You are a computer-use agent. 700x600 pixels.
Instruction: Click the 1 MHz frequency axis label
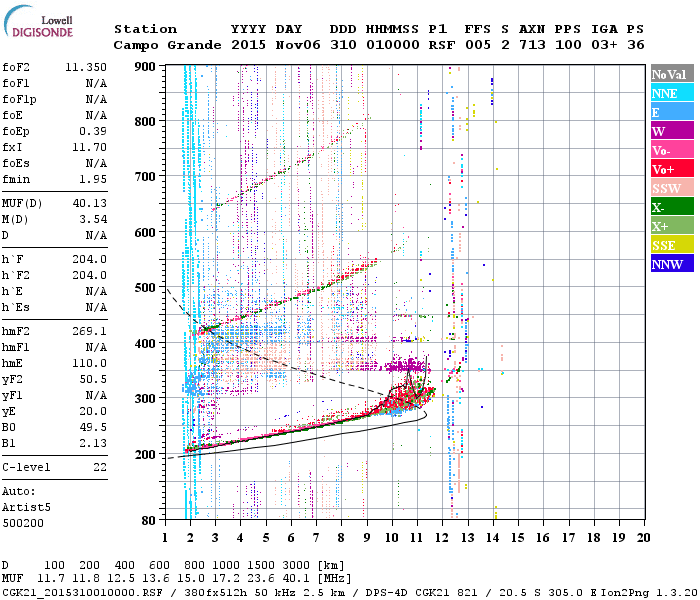pos(165,538)
